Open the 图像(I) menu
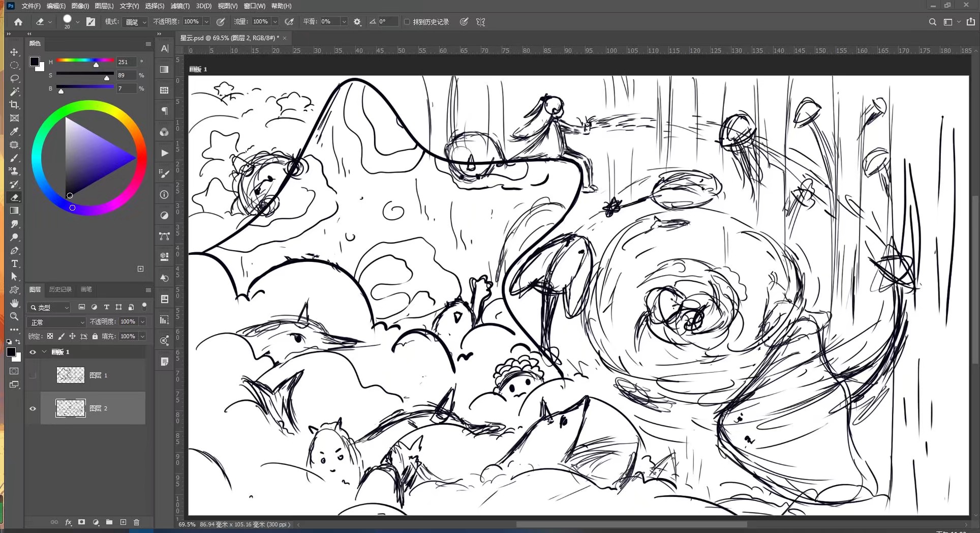Viewport: 980px width, 533px height. coord(80,6)
